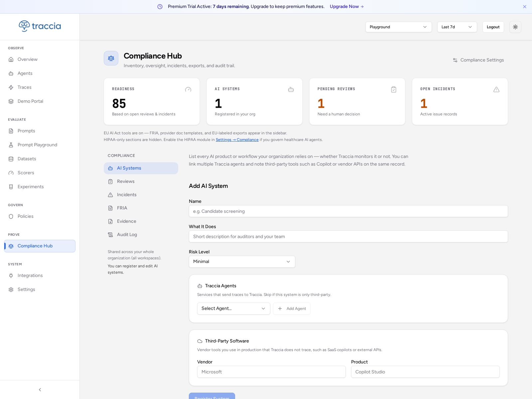
Task: Follow the Settings → Compliance link
Action: (x=237, y=140)
